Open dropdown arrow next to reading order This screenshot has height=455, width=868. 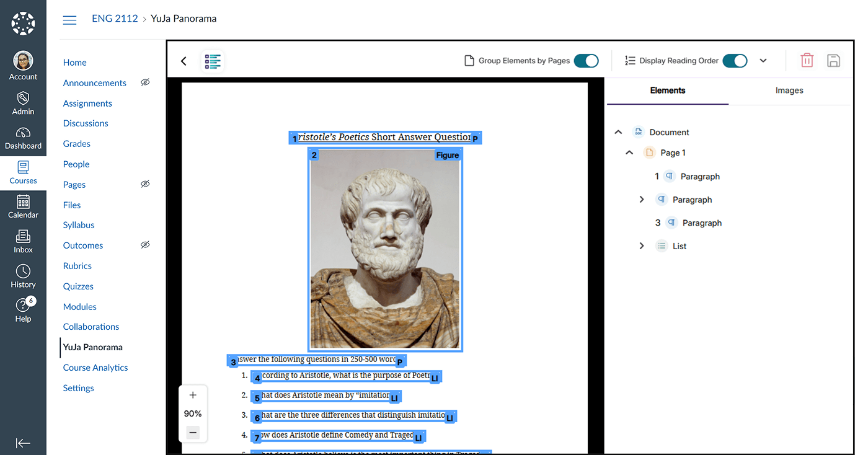[x=763, y=61]
